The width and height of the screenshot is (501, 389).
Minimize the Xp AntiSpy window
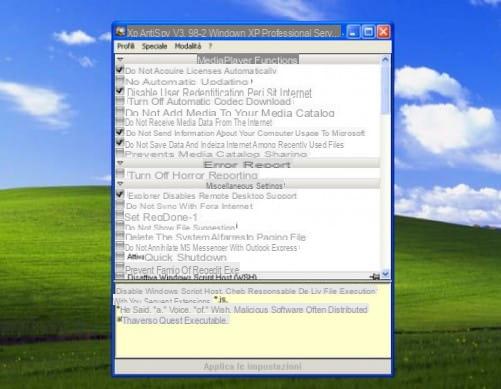click(x=353, y=32)
